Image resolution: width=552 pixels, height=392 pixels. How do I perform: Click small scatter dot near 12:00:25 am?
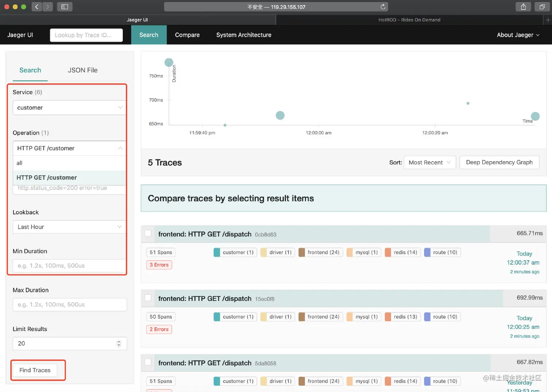click(468, 103)
